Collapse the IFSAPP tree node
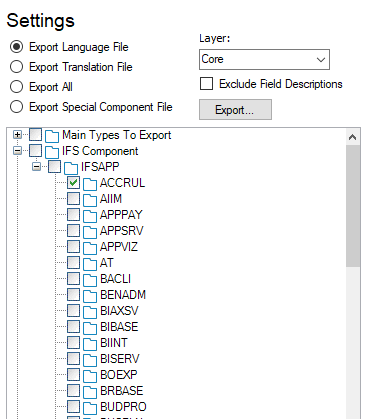This screenshot has height=419, width=365. click(36, 167)
